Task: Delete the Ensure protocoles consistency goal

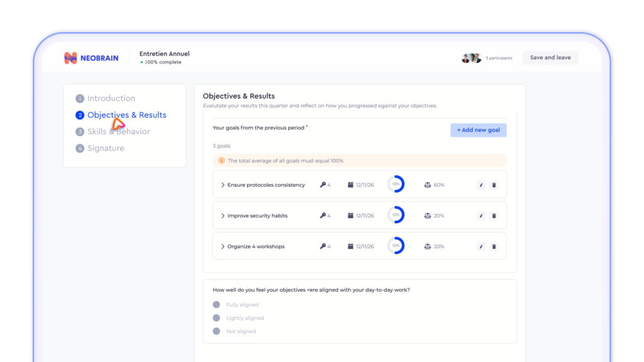Action: (494, 185)
